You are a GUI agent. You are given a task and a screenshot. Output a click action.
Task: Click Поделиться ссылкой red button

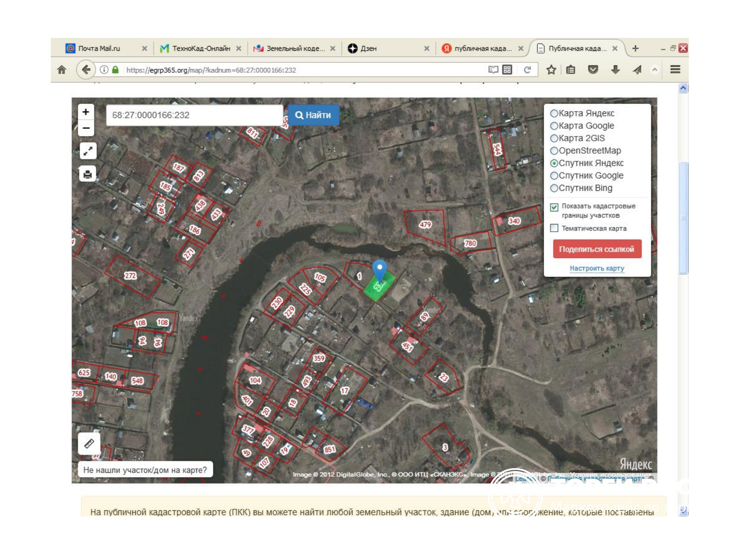tap(597, 249)
